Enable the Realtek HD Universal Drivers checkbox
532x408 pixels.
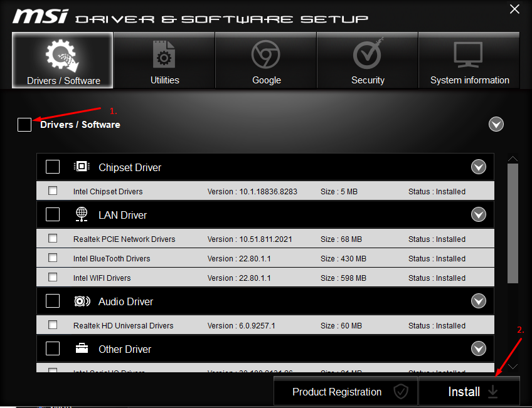click(52, 325)
